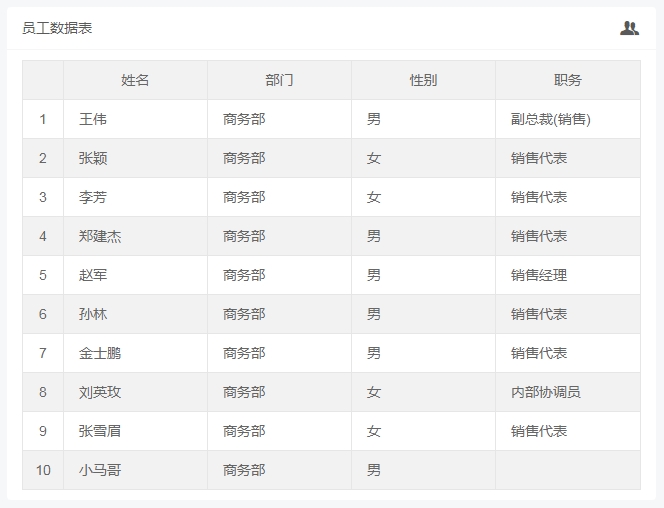Click on 张雪眉 in row 9
Viewport: 664px width, 508px height.
tap(100, 431)
